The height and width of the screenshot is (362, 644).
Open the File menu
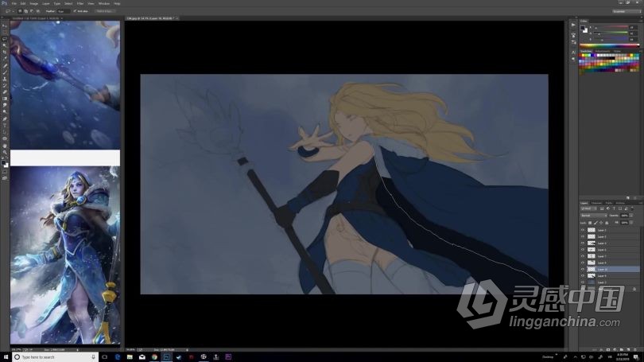(14, 3)
